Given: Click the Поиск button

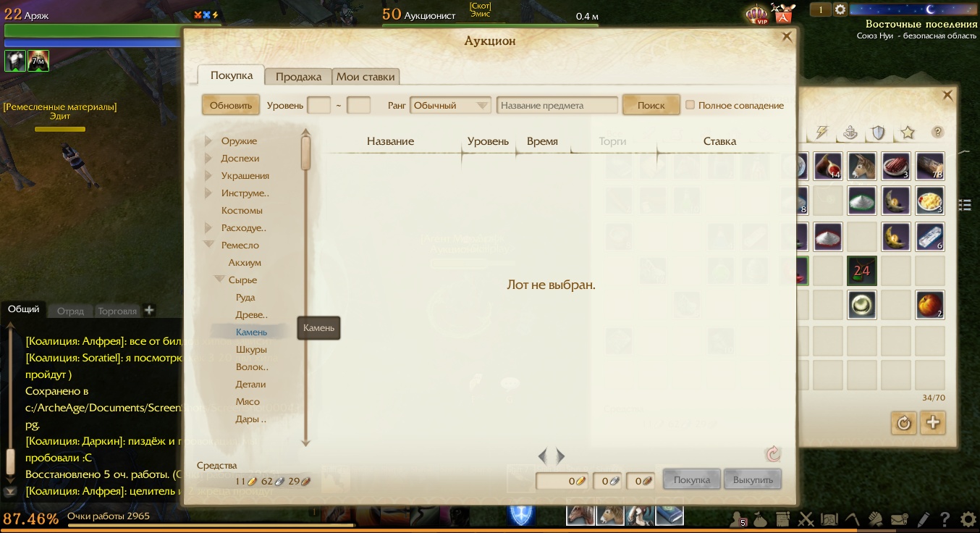Looking at the screenshot, I should [651, 105].
